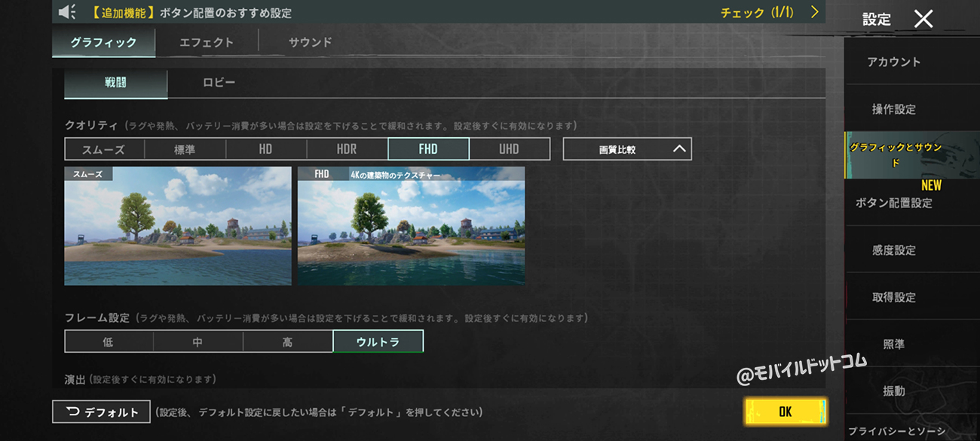Select 標準 graphics quality
Screen dimensions: 980x441
coord(185,149)
